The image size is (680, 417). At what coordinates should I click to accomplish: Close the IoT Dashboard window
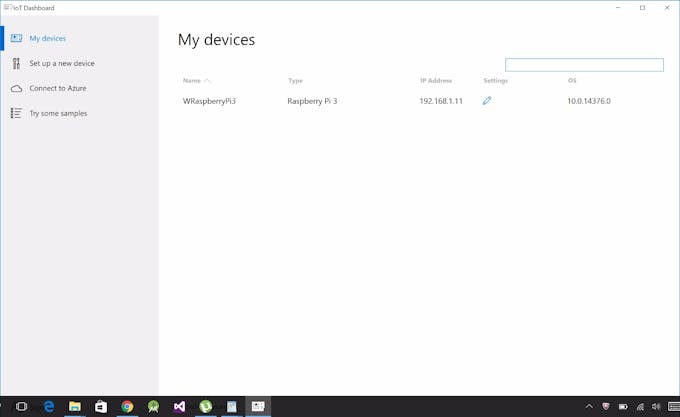click(x=667, y=8)
